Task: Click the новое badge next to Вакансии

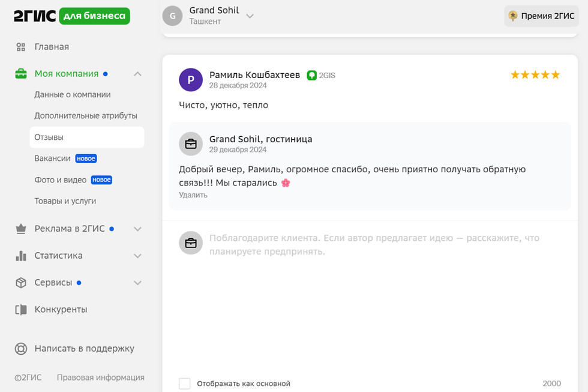Action: pyautogui.click(x=86, y=158)
